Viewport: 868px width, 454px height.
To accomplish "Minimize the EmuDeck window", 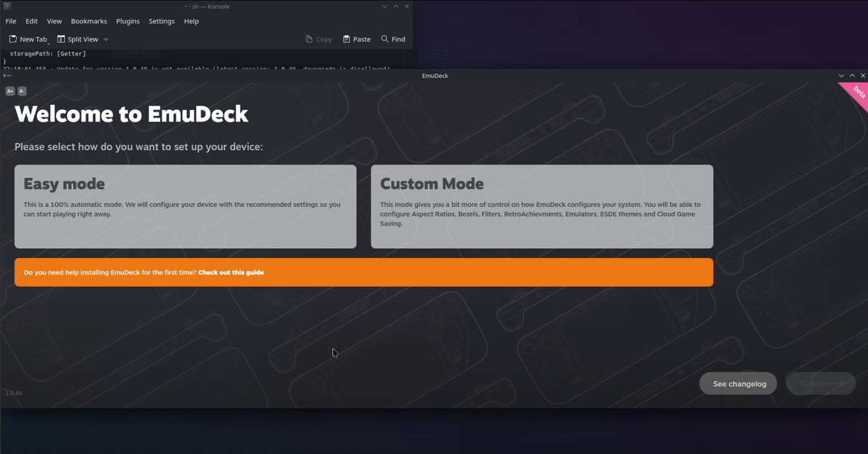I will coord(841,76).
